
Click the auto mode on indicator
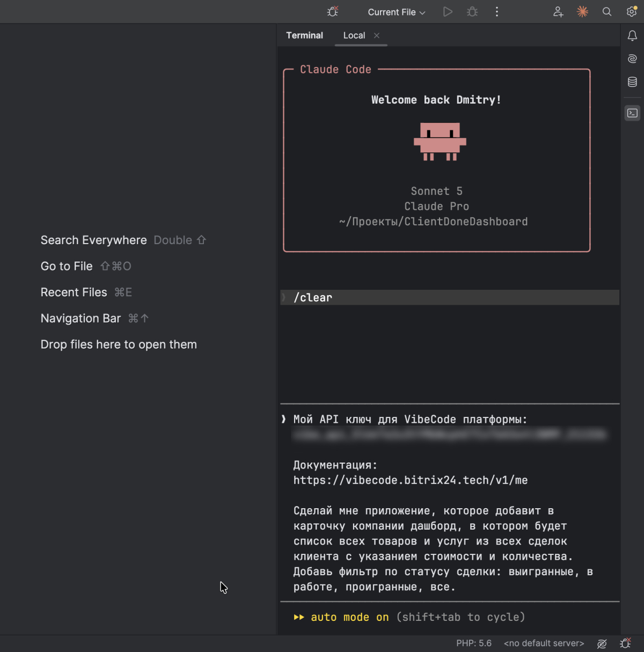pyautogui.click(x=341, y=617)
